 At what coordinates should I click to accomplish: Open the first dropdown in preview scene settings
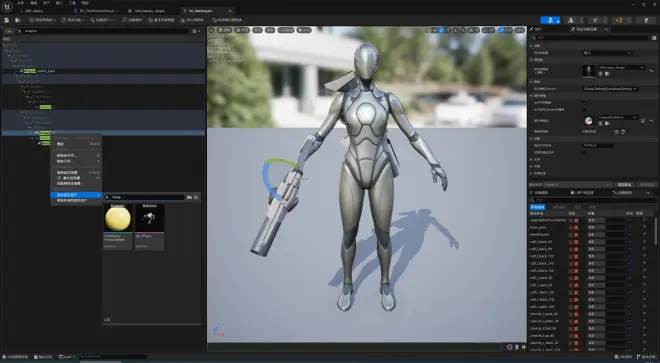(x=607, y=53)
